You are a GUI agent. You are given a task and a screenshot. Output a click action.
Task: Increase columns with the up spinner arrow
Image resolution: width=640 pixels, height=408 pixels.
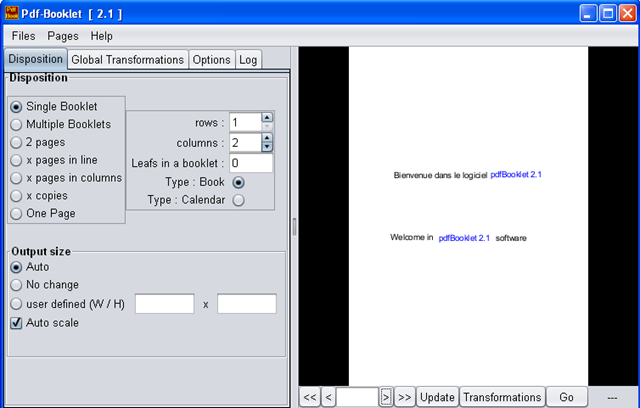[267, 138]
